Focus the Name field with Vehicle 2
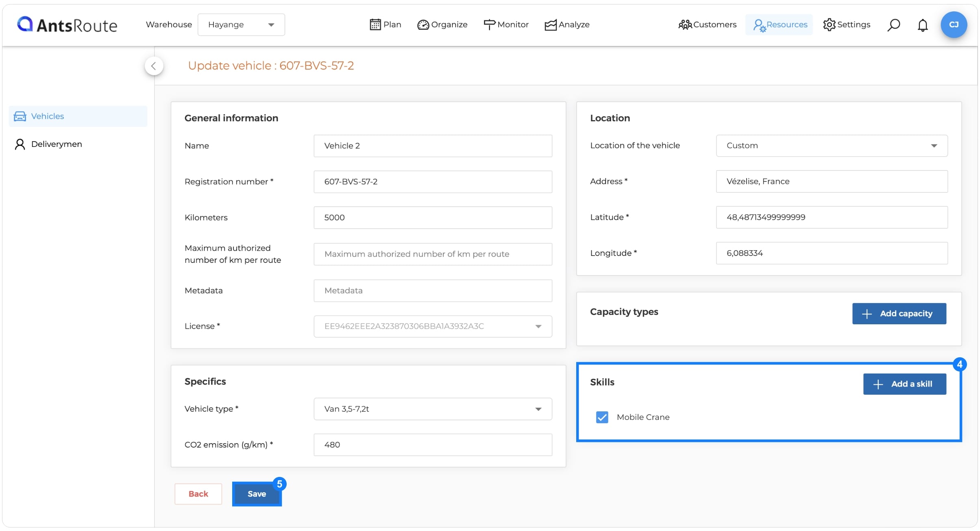The height and width of the screenshot is (531, 980). coord(433,146)
